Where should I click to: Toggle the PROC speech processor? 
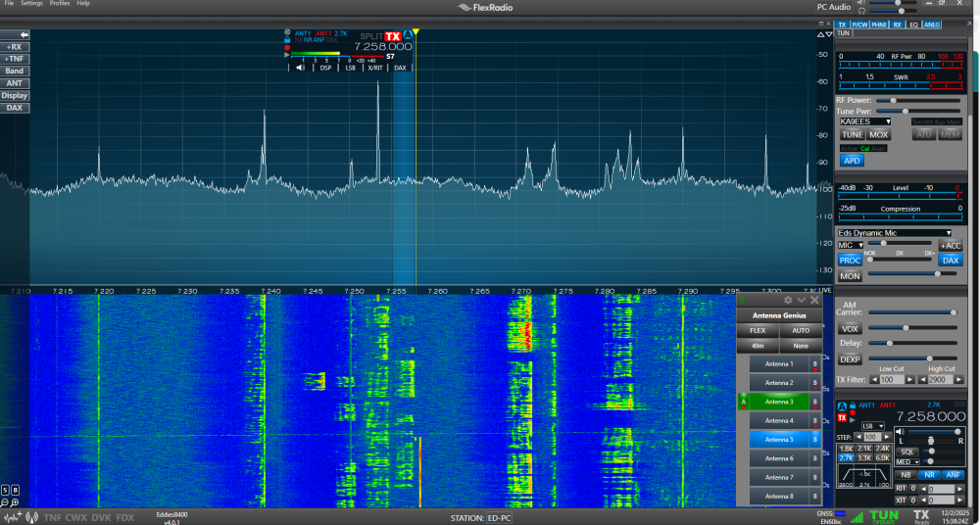(850, 260)
